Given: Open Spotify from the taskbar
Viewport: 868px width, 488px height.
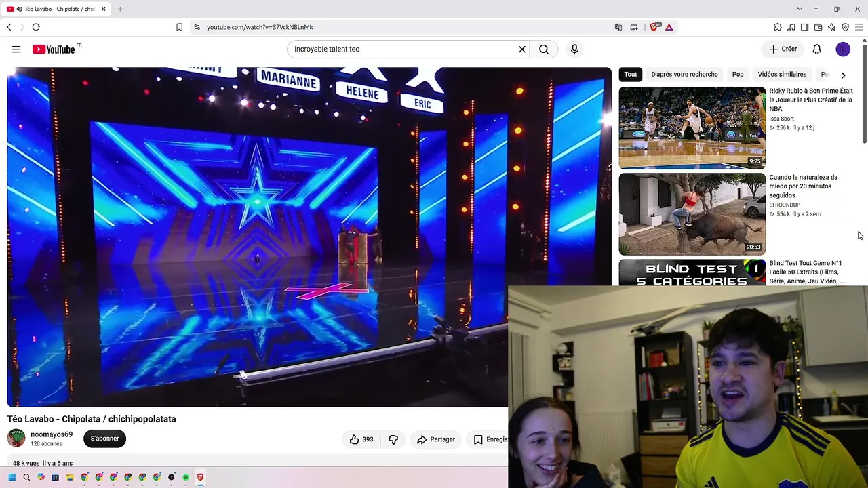Looking at the screenshot, I should 186,477.
